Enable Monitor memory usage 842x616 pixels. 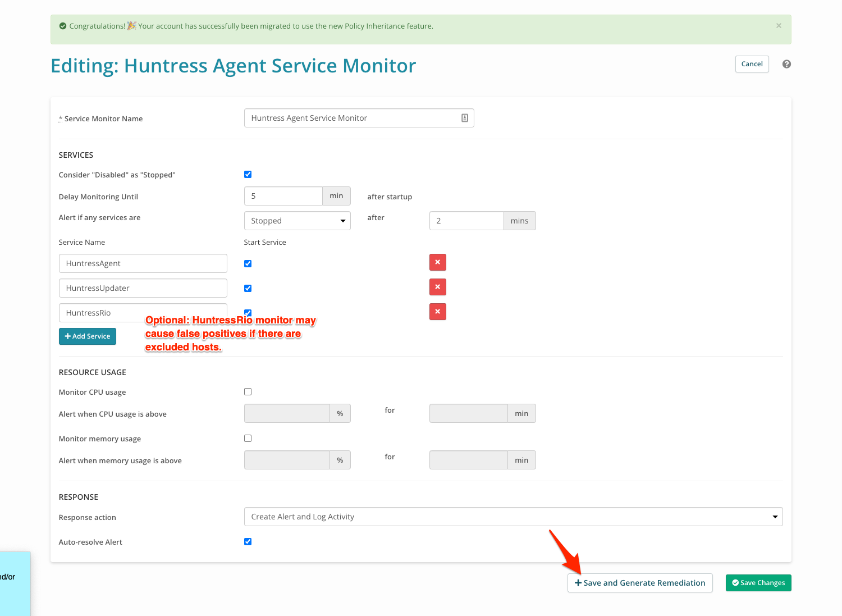[248, 438]
